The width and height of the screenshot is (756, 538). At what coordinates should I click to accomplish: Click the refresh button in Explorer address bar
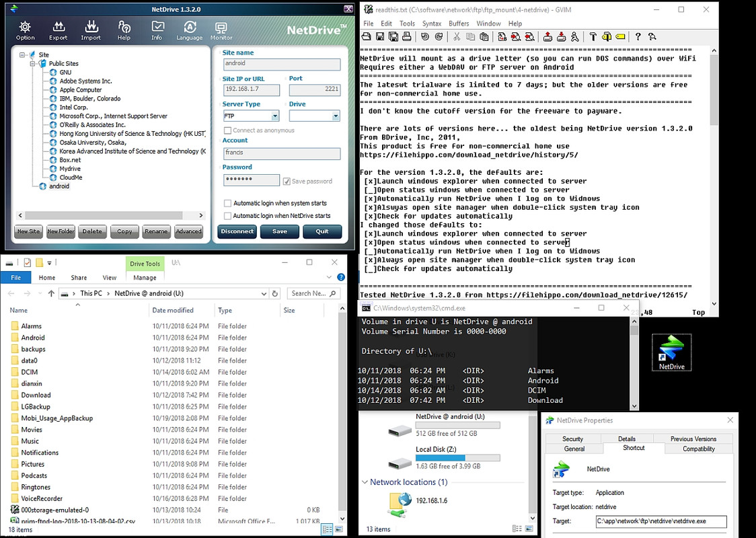pos(275,293)
